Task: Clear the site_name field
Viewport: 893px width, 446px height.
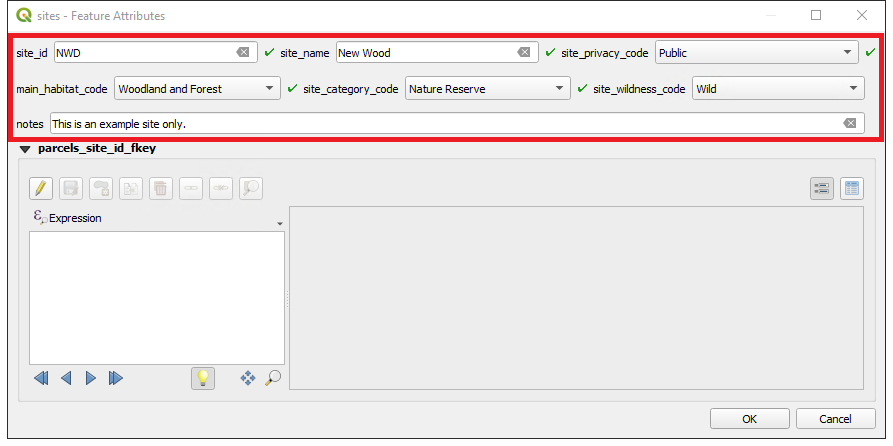Action: (524, 52)
